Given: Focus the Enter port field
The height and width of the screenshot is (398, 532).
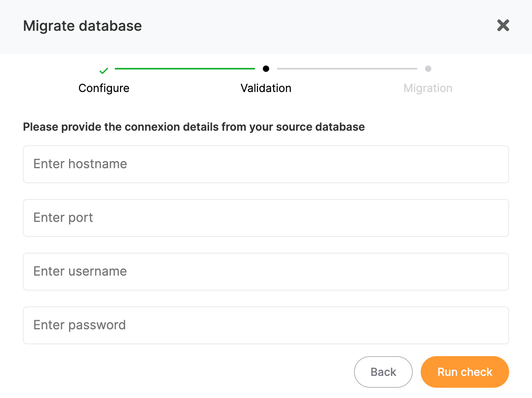Looking at the screenshot, I should [x=266, y=218].
